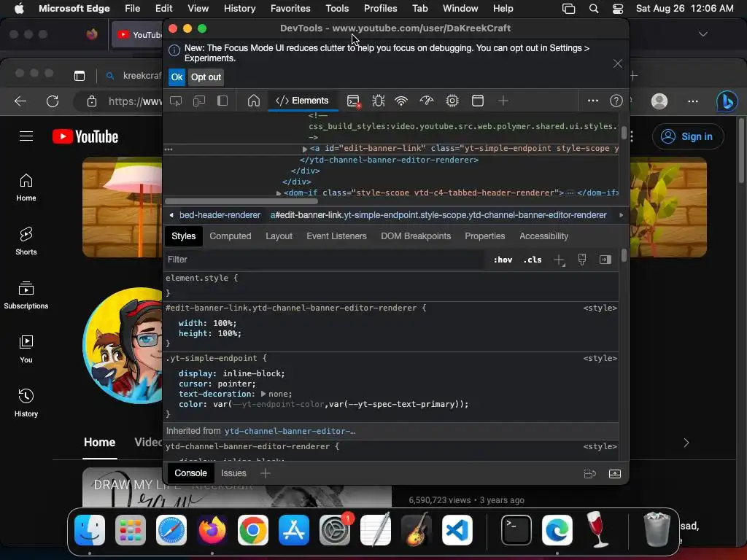Open the Properties tab
Viewport: 747px width, 560px height.
(484, 236)
